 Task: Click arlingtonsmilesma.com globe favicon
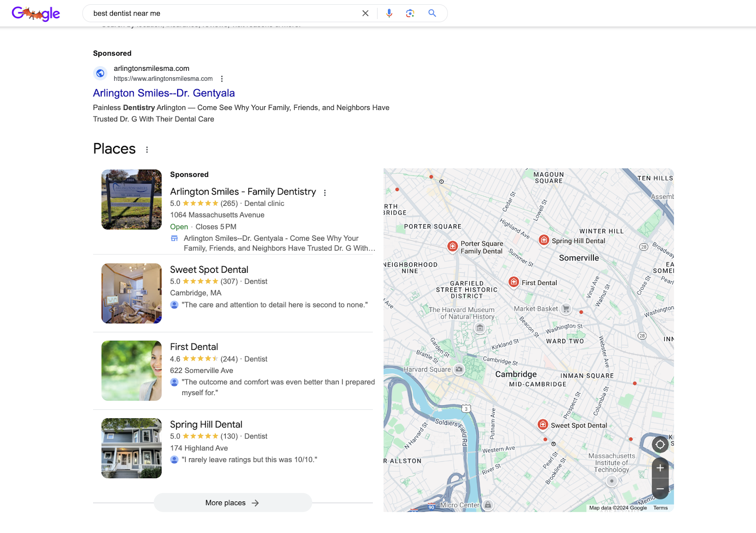pos(100,73)
